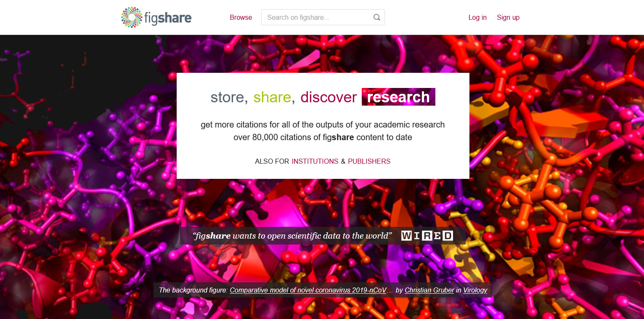Screen dimensions: 644x319
Task: Focus the 'Search on figshare...' input field
Action: tap(323, 17)
